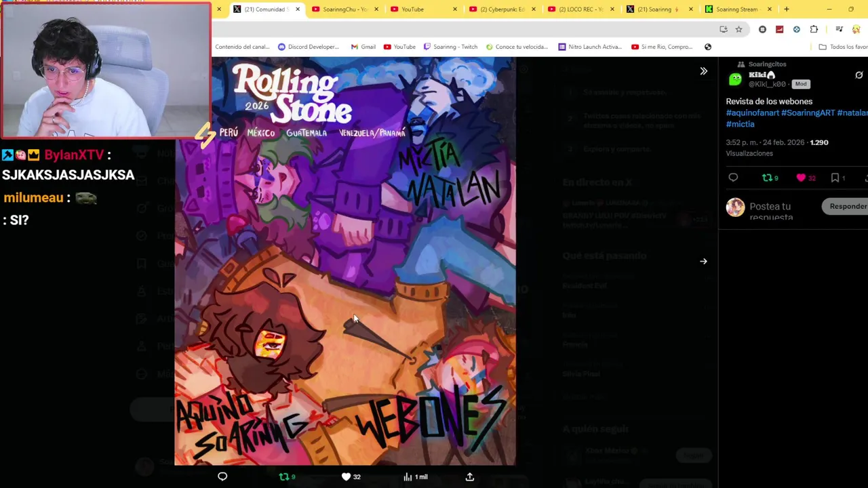Close the (21) Comunidad tab
Viewport: 868px width, 488px height.
click(x=297, y=9)
